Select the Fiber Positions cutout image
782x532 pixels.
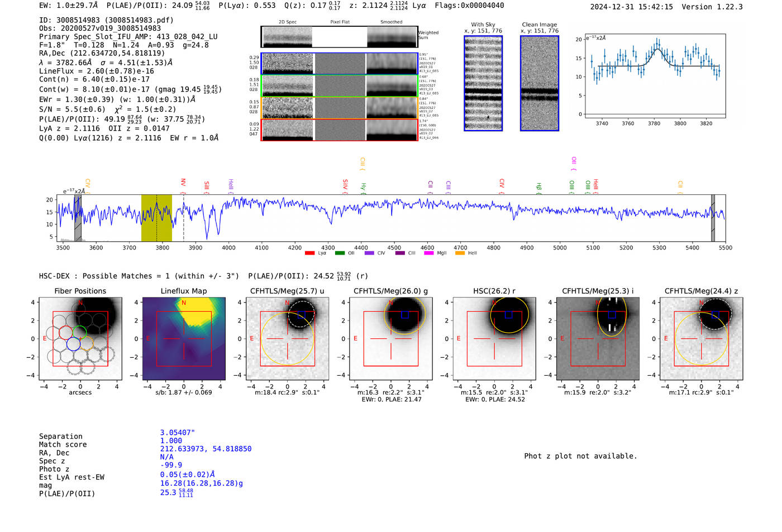[x=80, y=338]
